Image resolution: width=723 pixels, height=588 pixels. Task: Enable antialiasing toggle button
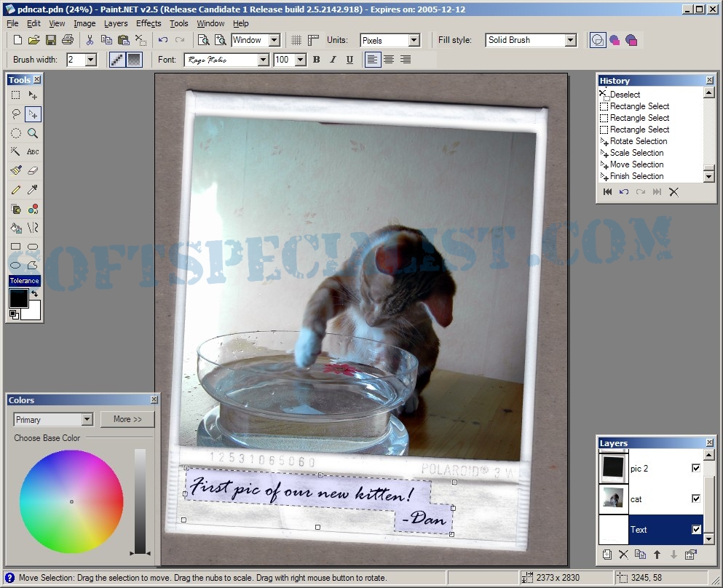117,60
